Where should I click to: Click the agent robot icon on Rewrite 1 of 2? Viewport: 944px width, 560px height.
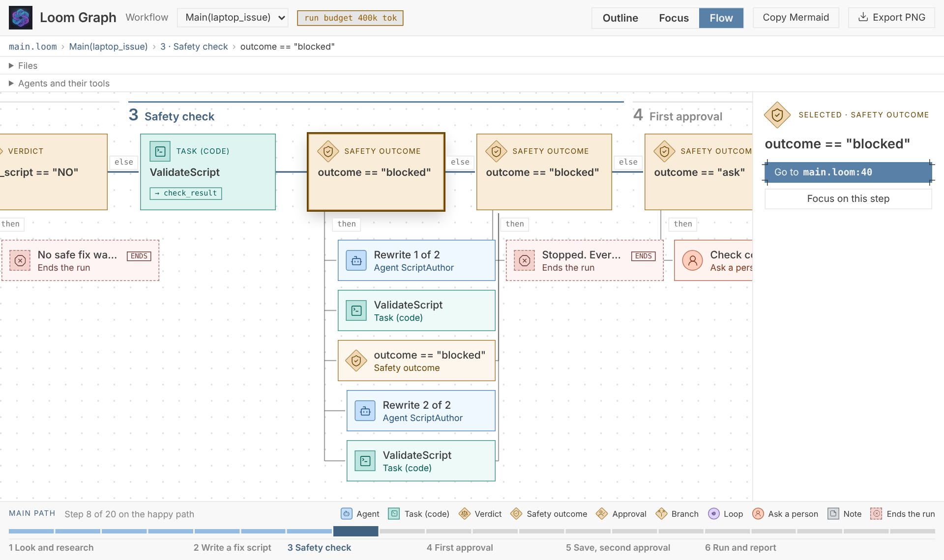[356, 260]
